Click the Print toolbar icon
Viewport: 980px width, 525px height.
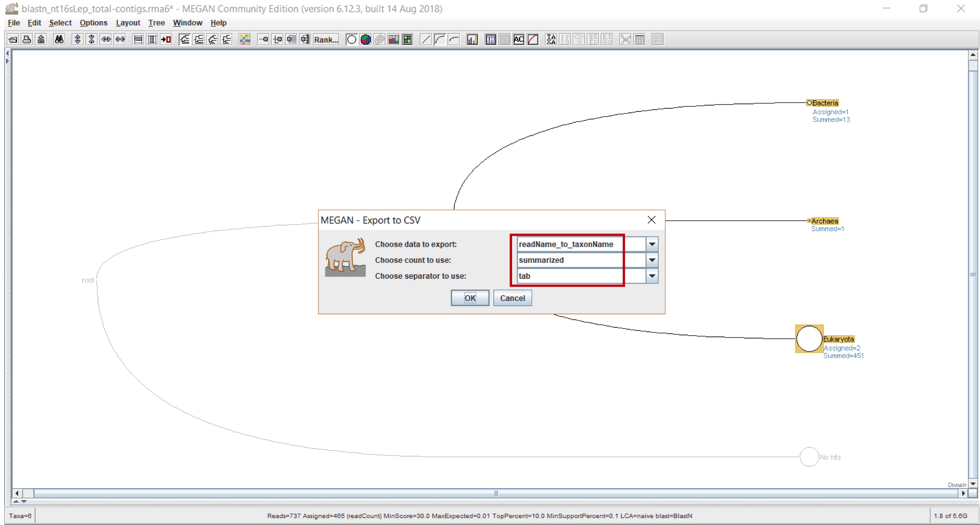[x=27, y=40]
